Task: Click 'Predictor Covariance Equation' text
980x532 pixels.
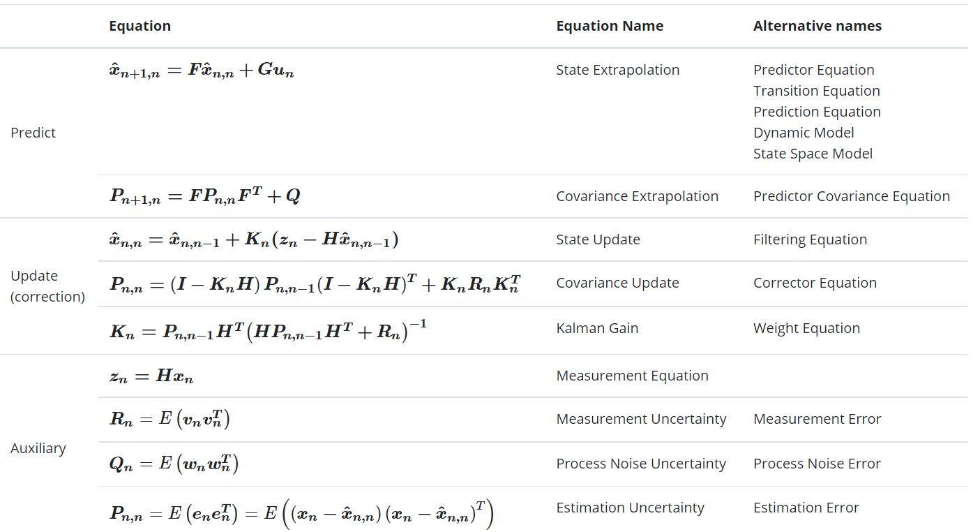Action: pos(852,196)
